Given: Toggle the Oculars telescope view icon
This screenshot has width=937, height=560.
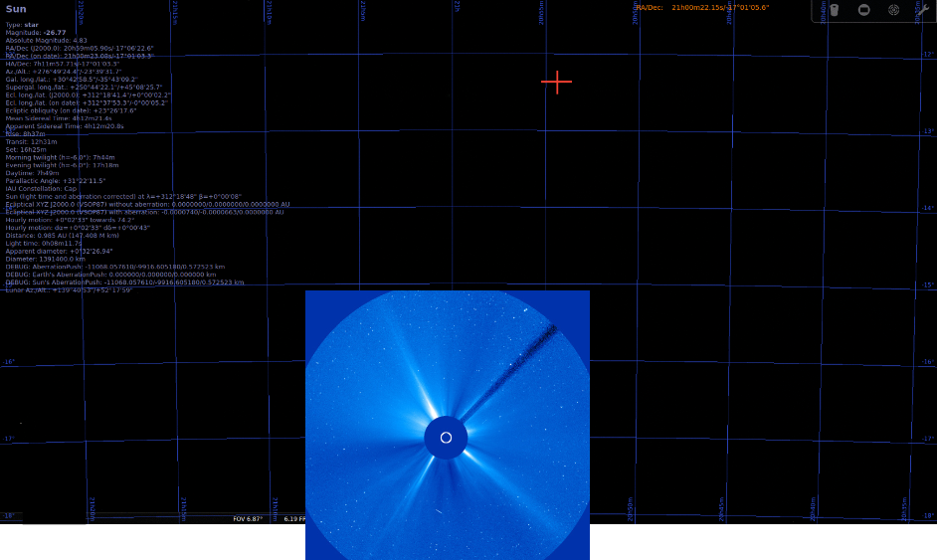Looking at the screenshot, I should point(835,10).
